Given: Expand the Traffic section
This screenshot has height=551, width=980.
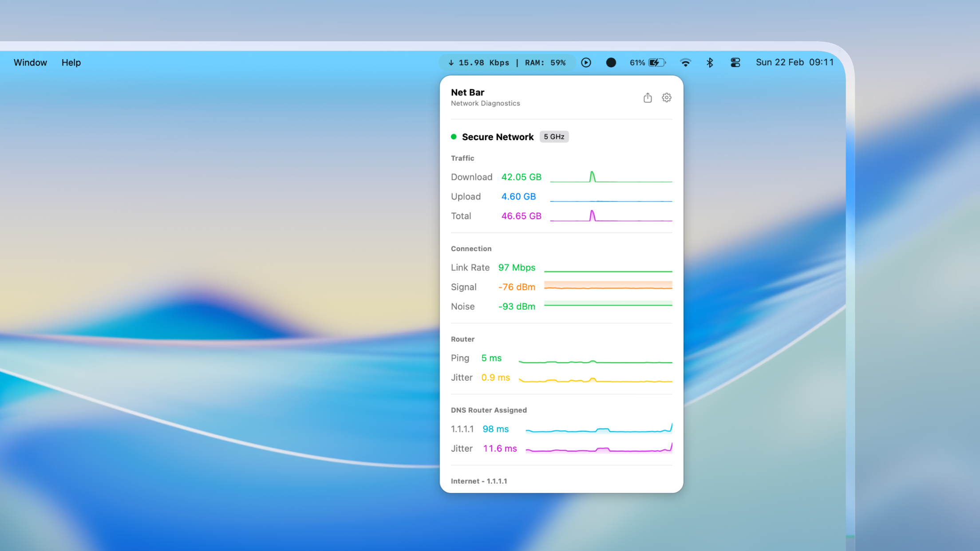Looking at the screenshot, I should pyautogui.click(x=462, y=158).
